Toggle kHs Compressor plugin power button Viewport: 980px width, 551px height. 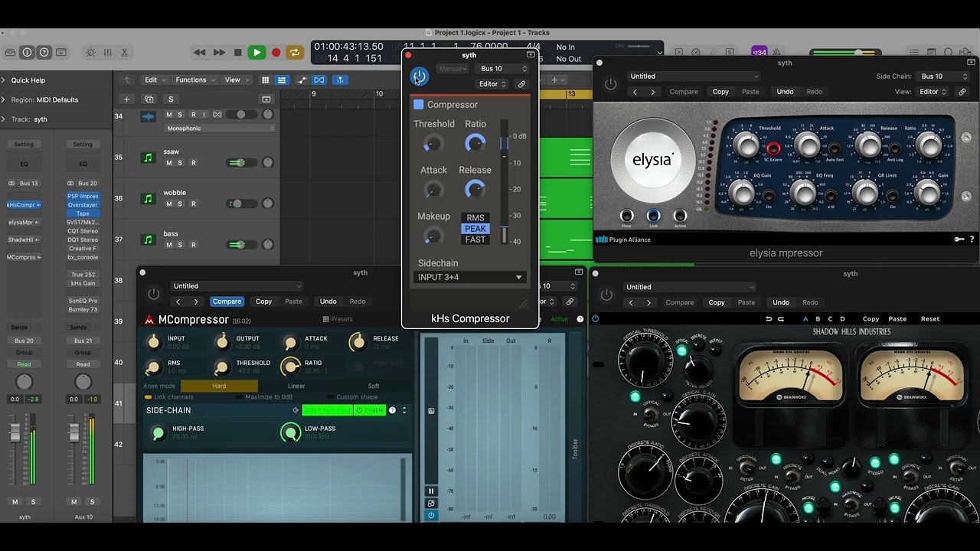(x=419, y=76)
